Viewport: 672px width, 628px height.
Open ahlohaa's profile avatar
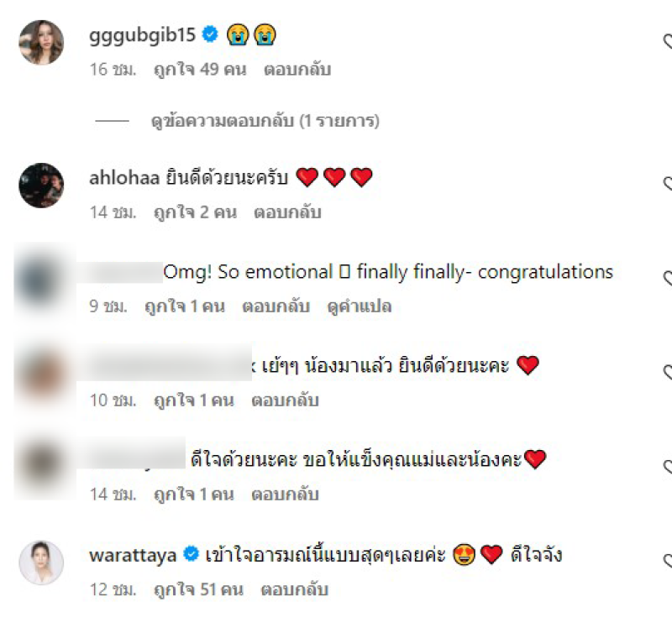coord(41,185)
